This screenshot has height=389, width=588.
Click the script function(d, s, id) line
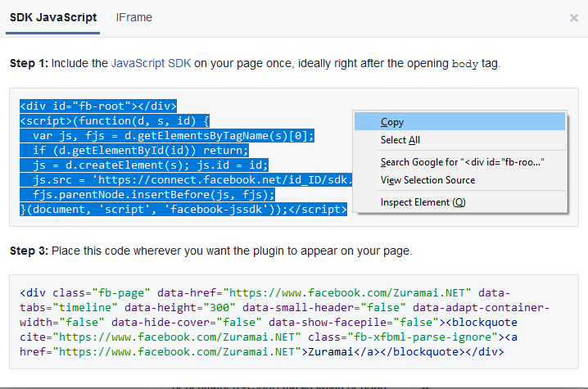tap(115, 120)
